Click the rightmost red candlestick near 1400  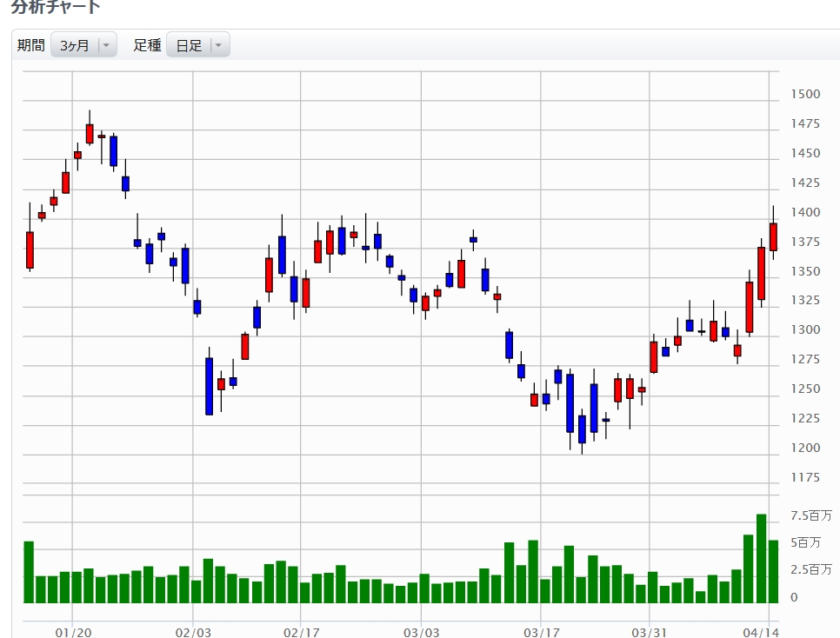773,236
